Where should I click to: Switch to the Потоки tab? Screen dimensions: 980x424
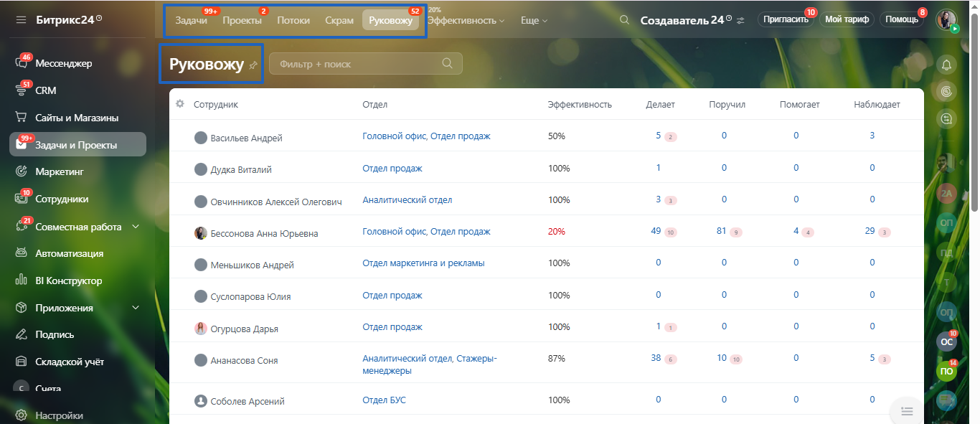[293, 20]
